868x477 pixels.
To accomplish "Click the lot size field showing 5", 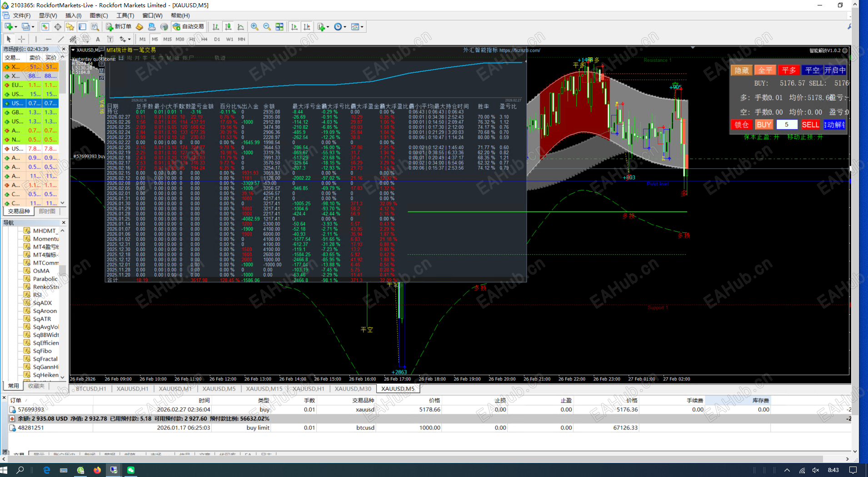I will click(x=787, y=125).
